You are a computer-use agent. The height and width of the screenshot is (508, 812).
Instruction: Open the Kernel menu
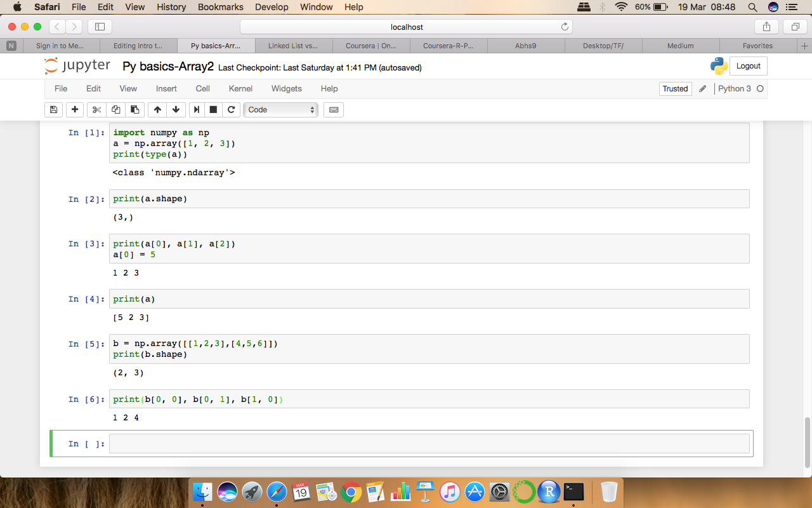tap(240, 89)
